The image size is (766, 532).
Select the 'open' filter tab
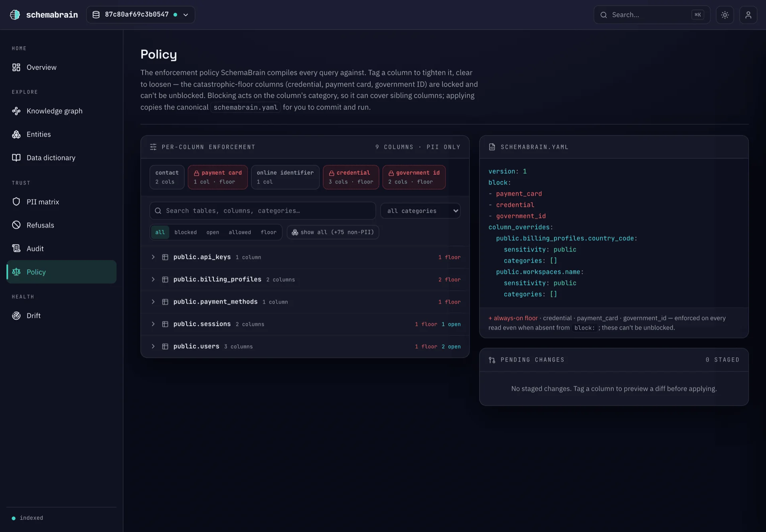click(x=213, y=232)
